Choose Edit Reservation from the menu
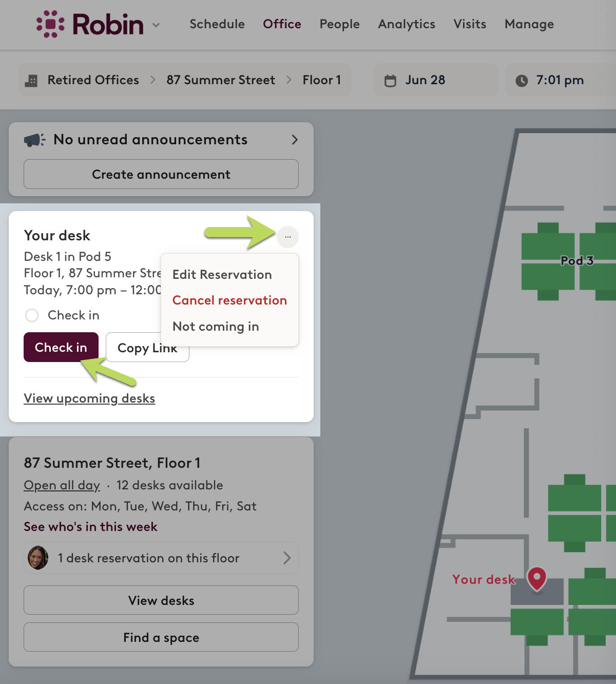The width and height of the screenshot is (616, 684). [x=222, y=275]
